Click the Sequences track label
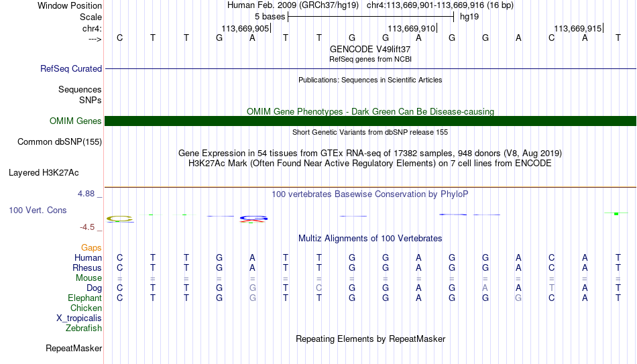The width and height of the screenshot is (637, 364). click(x=80, y=89)
